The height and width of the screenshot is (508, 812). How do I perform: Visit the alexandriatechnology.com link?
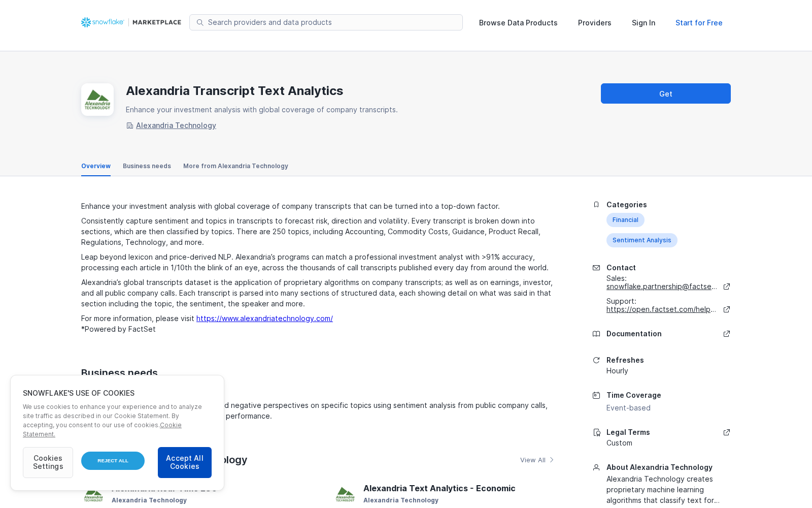(264, 319)
